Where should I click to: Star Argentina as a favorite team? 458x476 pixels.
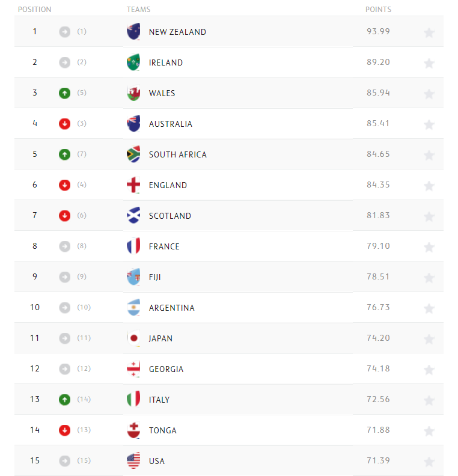coord(429,308)
